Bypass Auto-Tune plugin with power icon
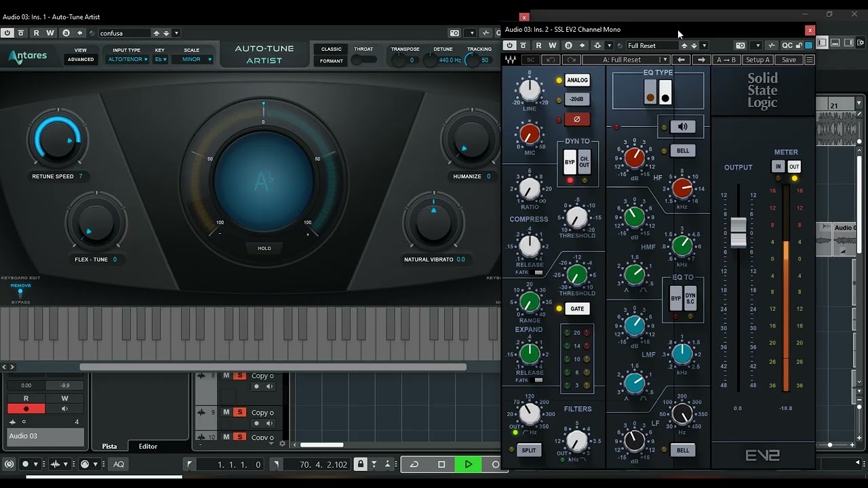The height and width of the screenshot is (488, 868). coord(7,33)
